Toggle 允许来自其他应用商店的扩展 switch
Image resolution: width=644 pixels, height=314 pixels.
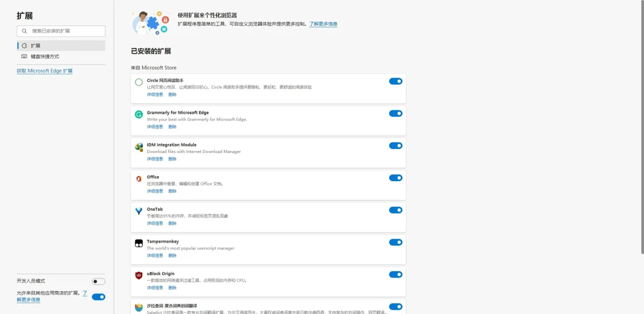[98, 297]
